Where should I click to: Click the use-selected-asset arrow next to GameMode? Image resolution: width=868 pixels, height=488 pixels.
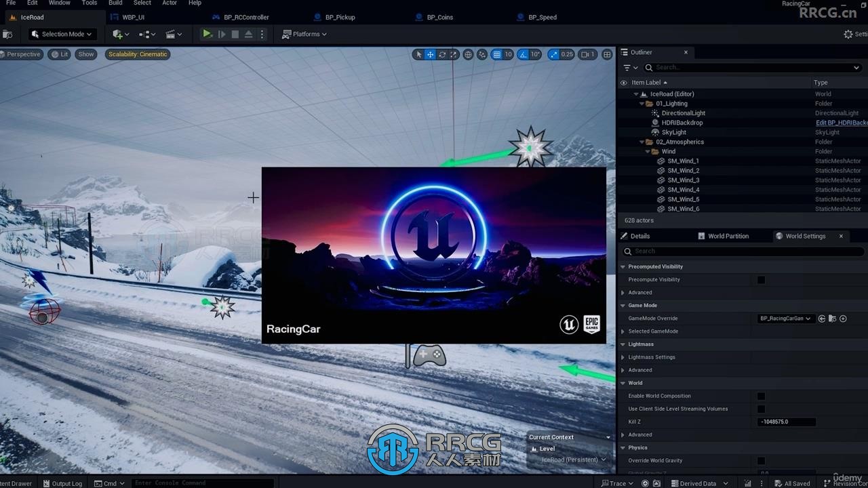822,319
